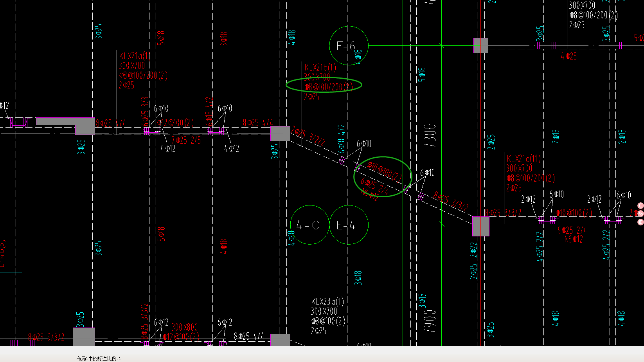Click the 4-C grid axis bubble
This screenshot has width=644, height=362.
(x=310, y=225)
